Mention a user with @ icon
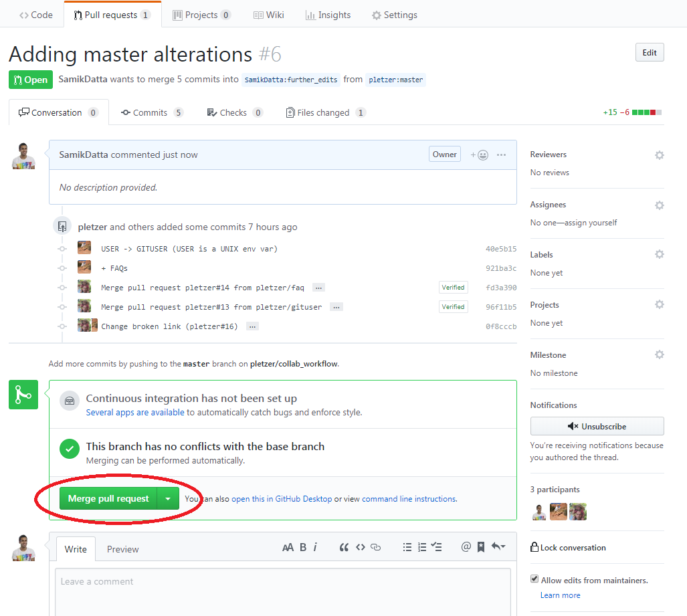Image resolution: width=687 pixels, height=616 pixels. (466, 547)
